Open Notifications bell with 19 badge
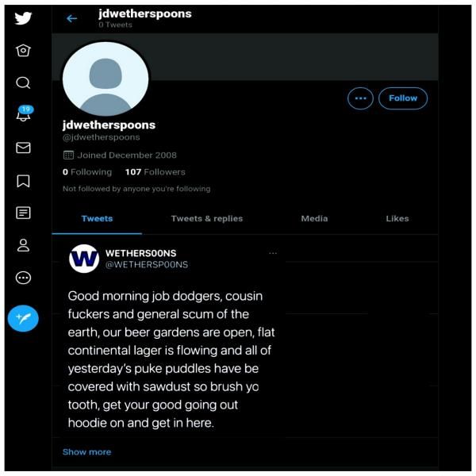The width and height of the screenshot is (476, 476). 25,113
